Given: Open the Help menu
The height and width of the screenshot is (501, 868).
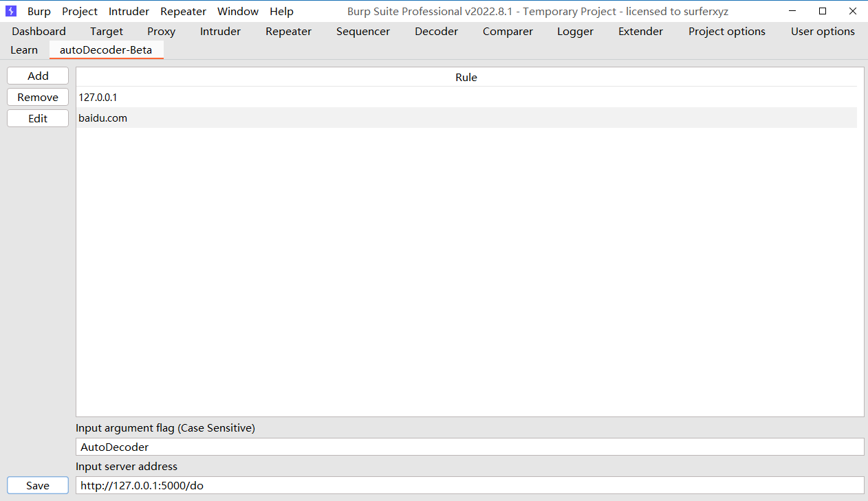Looking at the screenshot, I should pos(281,11).
